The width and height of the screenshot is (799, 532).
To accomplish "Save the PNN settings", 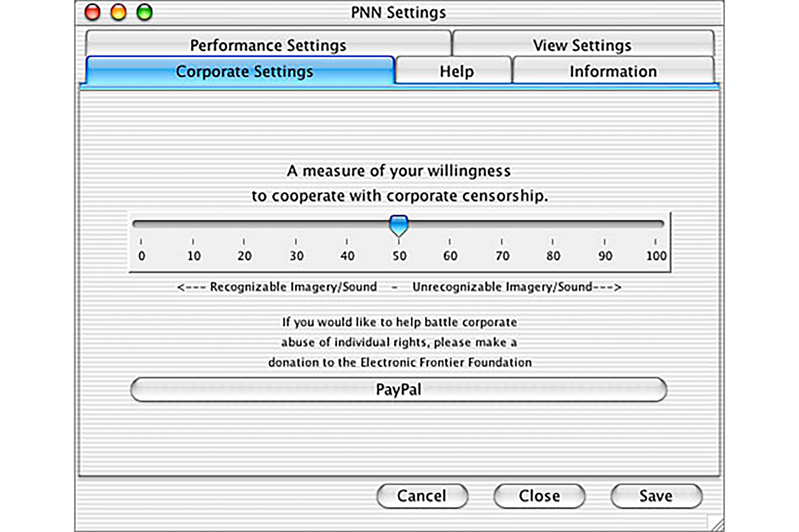I will 656,496.
